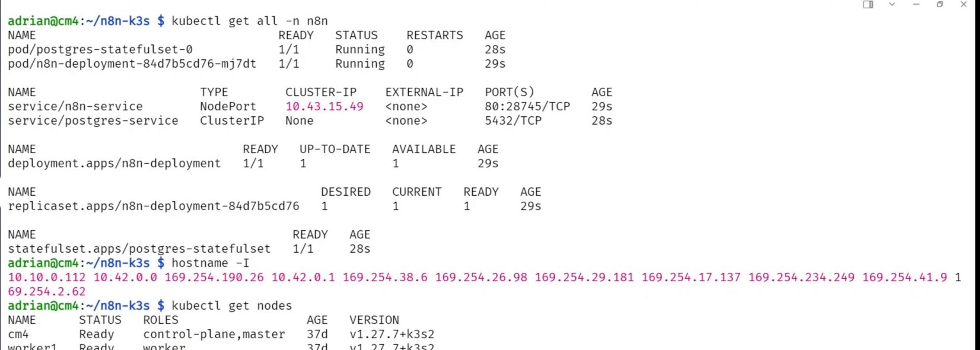Image resolution: width=980 pixels, height=350 pixels.
Task: Click replicaset.apps/n8n-deployment-84d7b5cd76 text
Action: pos(154,206)
